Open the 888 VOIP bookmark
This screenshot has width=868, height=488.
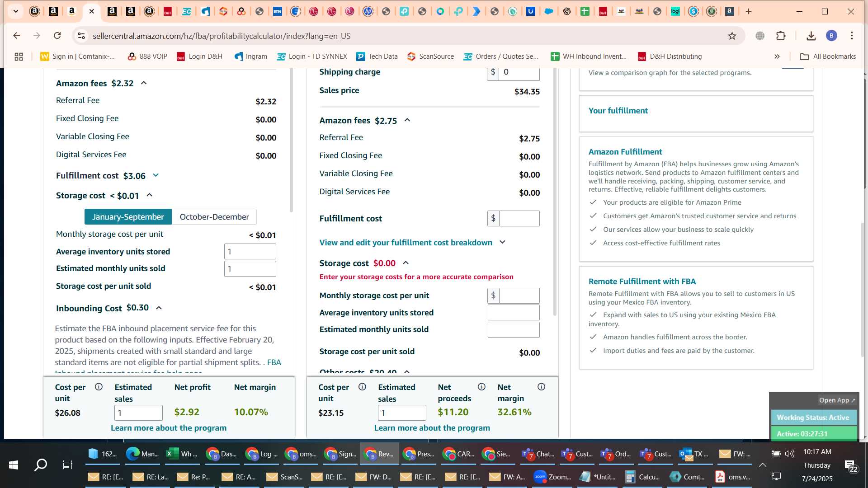pyautogui.click(x=147, y=56)
